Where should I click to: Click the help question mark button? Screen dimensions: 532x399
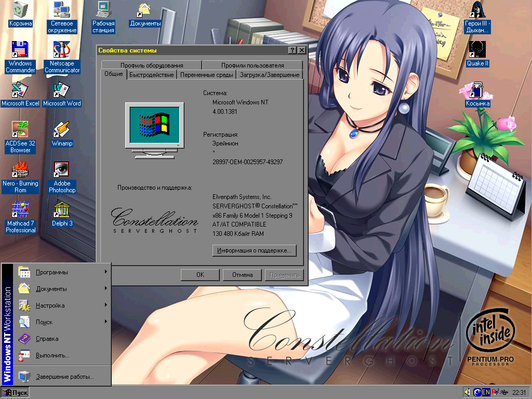[292, 50]
